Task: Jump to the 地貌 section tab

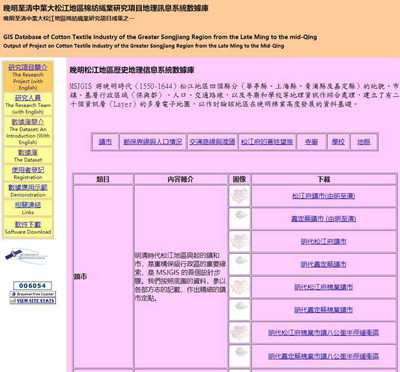Action: (x=364, y=142)
